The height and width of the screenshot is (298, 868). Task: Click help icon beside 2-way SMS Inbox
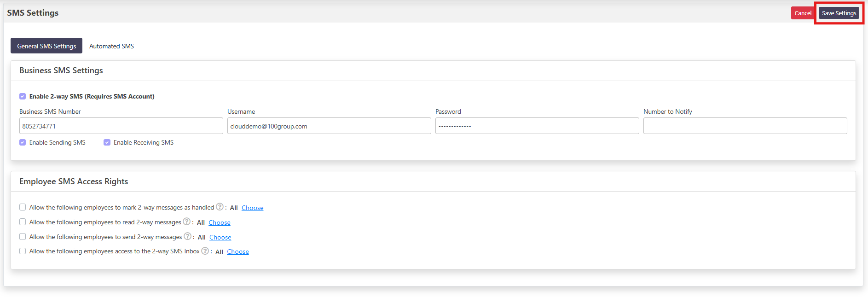click(205, 251)
